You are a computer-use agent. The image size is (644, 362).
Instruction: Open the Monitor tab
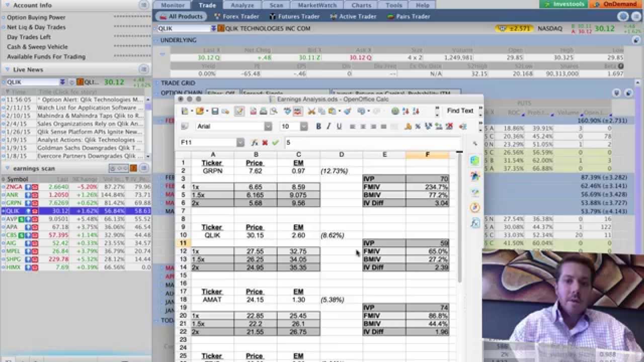coord(172,5)
